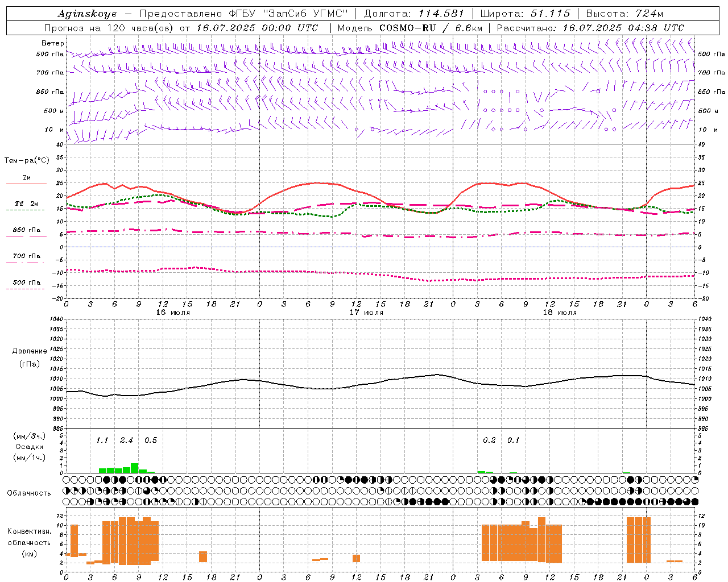Click the "10 м" wind level label on left
This screenshot has height=582, width=728.
point(55,130)
